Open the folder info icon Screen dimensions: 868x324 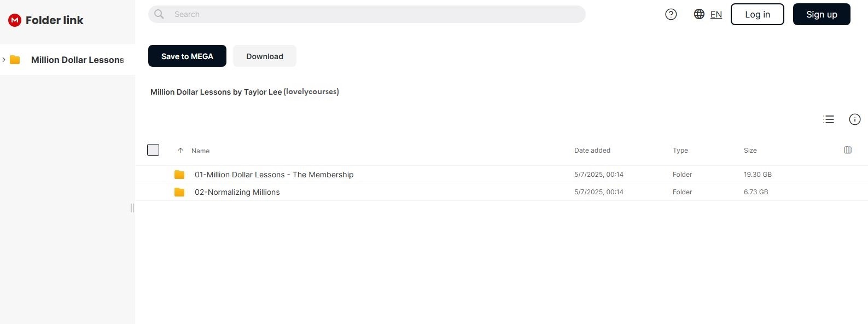(x=855, y=119)
